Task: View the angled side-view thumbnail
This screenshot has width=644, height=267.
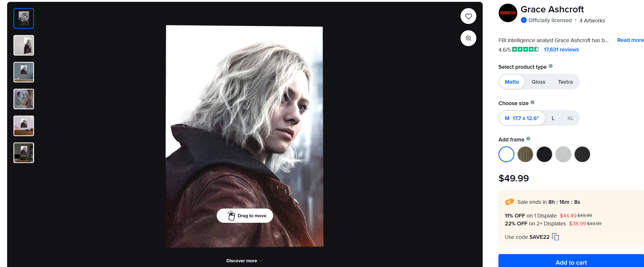Action: point(24,45)
